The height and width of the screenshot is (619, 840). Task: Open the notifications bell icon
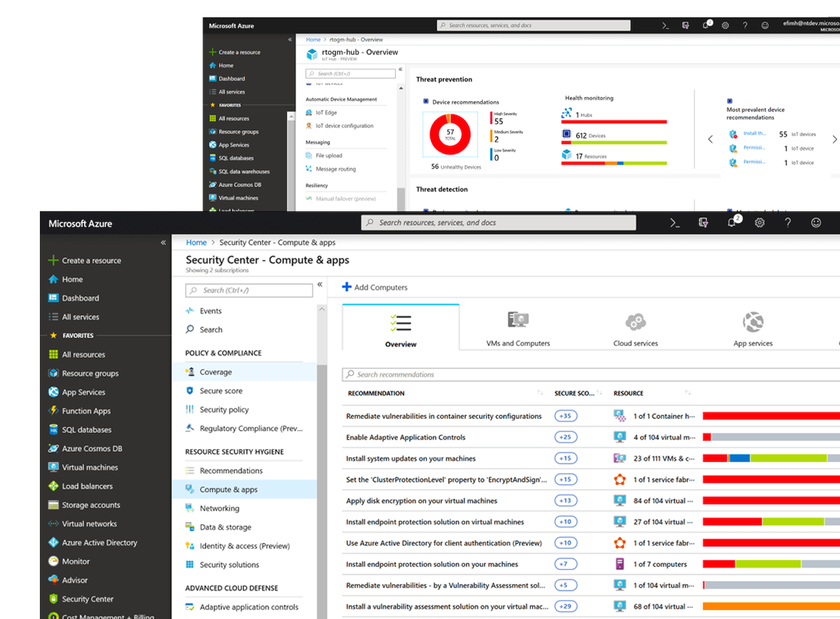tap(731, 222)
